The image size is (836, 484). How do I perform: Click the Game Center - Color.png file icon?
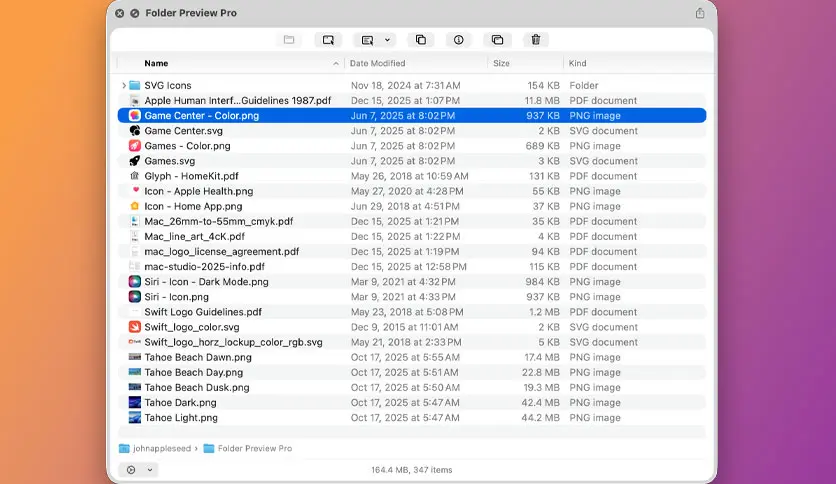(135, 116)
